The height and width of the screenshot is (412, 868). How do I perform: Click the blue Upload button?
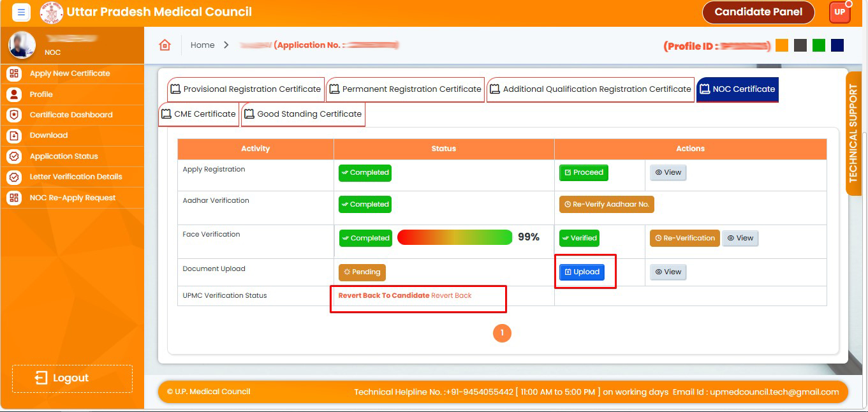point(582,272)
